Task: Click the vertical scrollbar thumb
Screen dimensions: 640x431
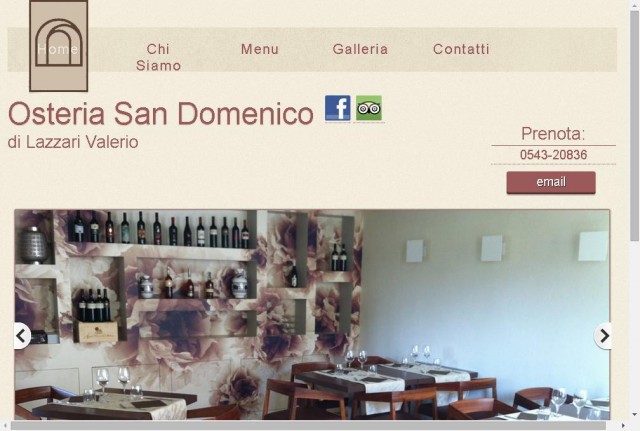Action: click(x=635, y=126)
